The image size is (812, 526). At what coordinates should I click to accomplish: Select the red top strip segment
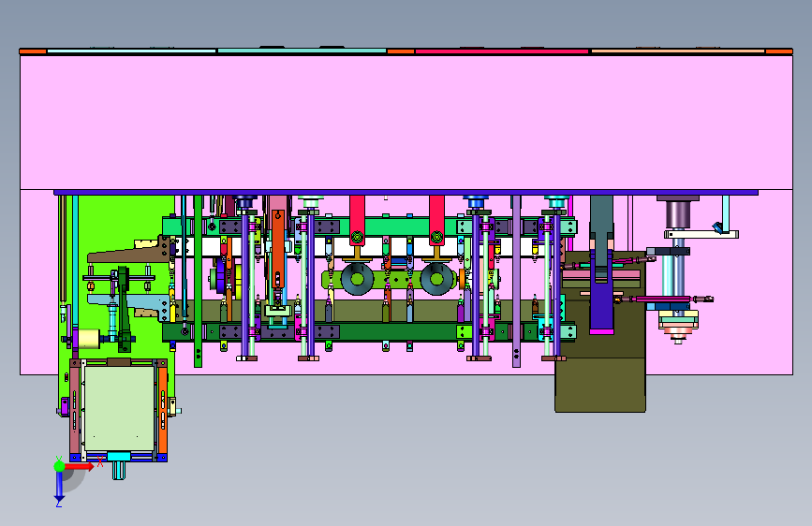point(502,51)
